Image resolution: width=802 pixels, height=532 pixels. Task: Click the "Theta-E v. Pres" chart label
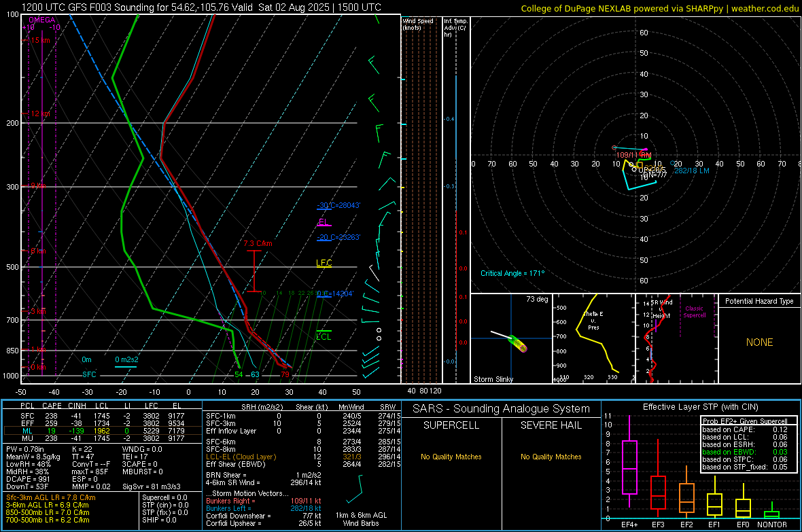click(593, 320)
